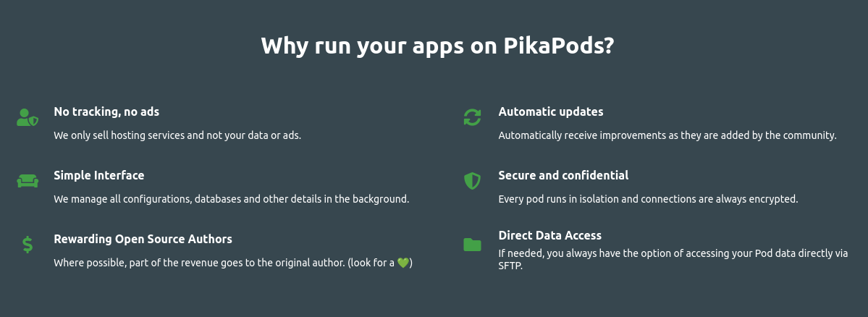Click the 'Rewarding Open Source Authors' heading
868x317 pixels.
point(143,240)
